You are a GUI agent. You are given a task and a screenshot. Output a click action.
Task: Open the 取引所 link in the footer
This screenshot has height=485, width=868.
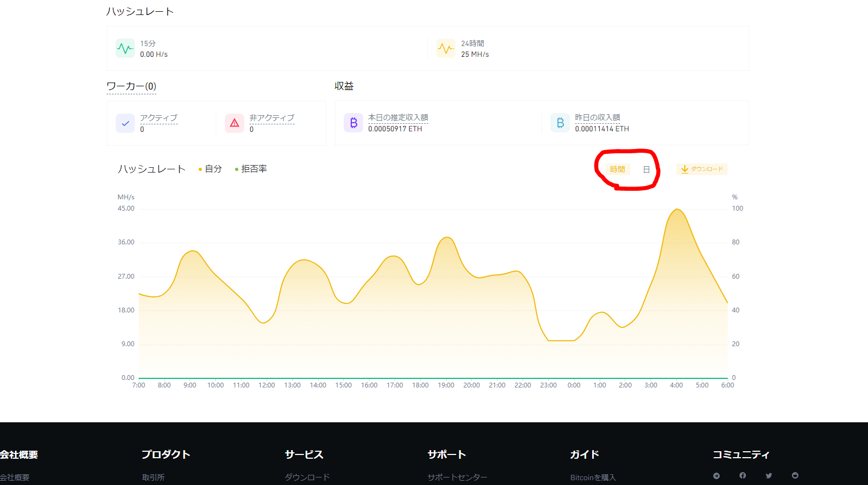[153, 477]
